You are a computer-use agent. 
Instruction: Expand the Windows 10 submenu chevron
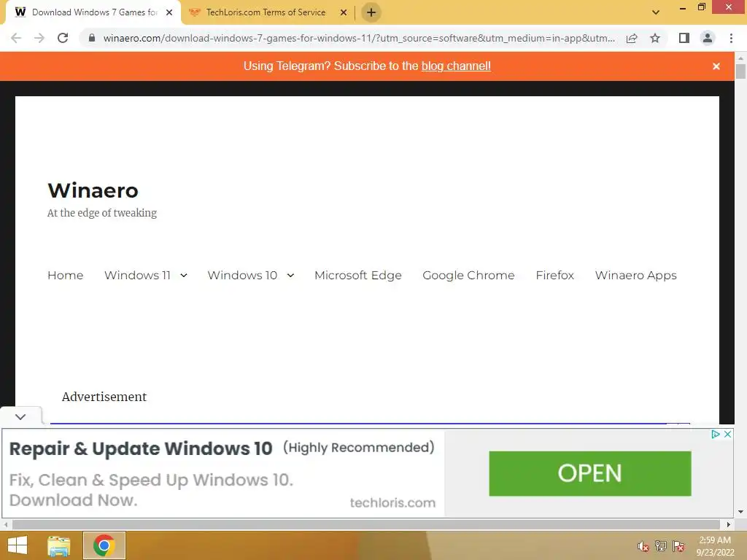pyautogui.click(x=290, y=275)
